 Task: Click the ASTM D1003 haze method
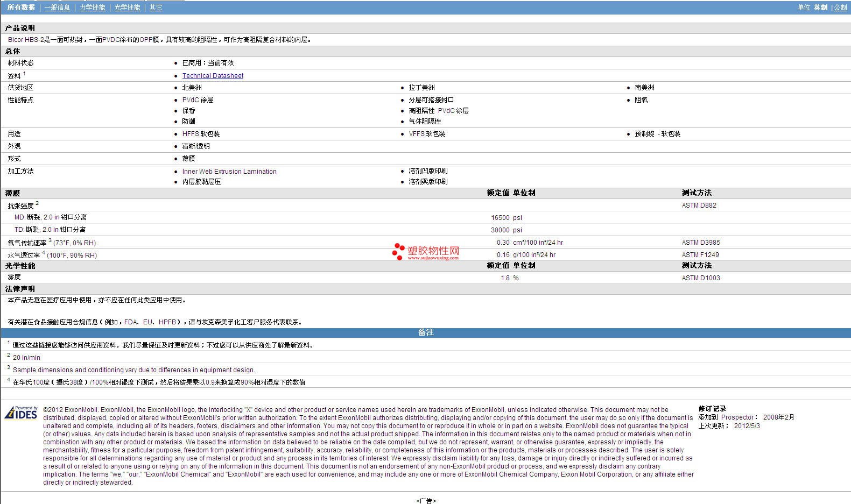pyautogui.click(x=701, y=278)
